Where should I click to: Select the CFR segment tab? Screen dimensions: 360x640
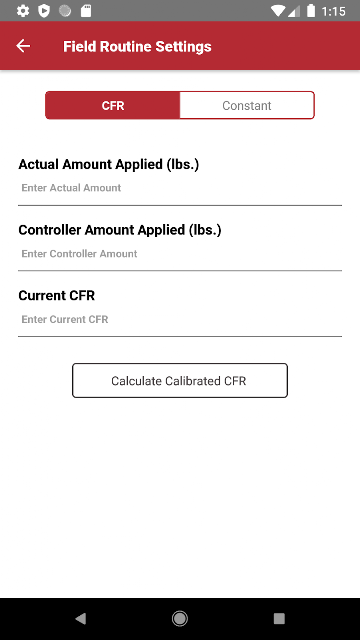coord(113,105)
